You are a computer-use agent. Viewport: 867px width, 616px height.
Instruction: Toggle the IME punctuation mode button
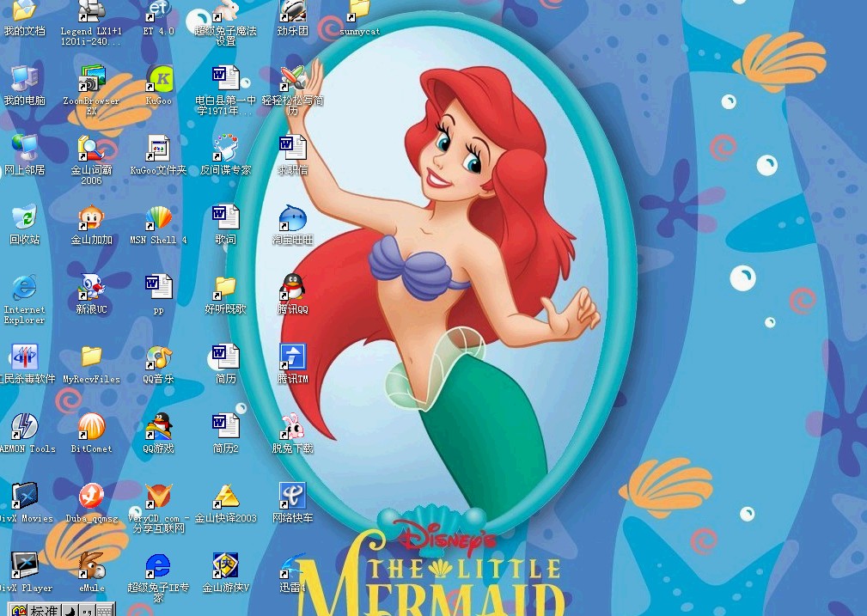[x=89, y=610]
